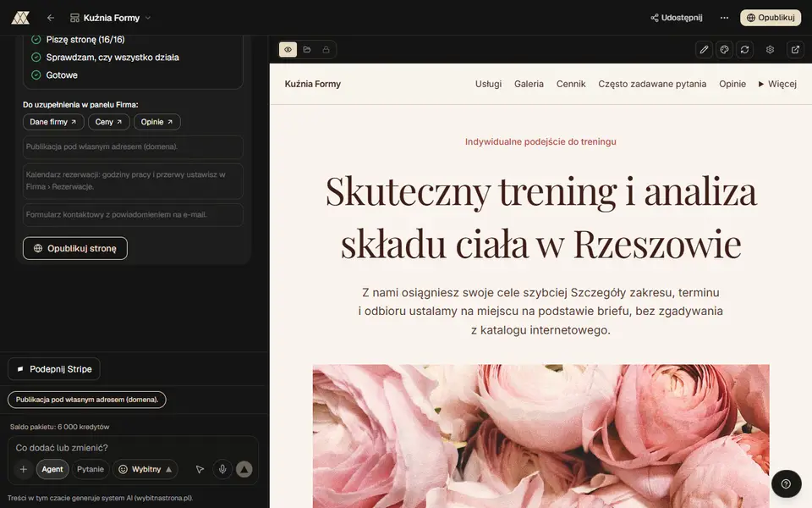Screen dimensions: 812x508
Task: Open the three-dots more options menu
Action: point(724,18)
